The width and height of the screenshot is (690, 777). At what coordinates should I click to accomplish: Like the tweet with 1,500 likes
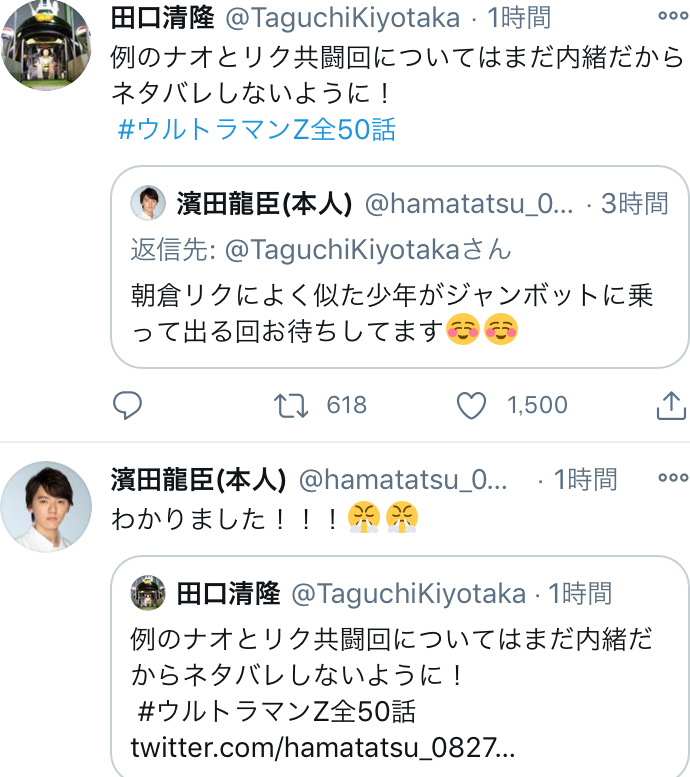point(471,405)
